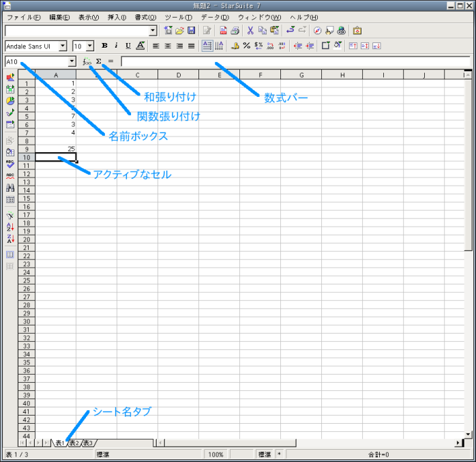Open the Function Wizard f(x) icon
The width and height of the screenshot is (476, 462).
pos(87,61)
